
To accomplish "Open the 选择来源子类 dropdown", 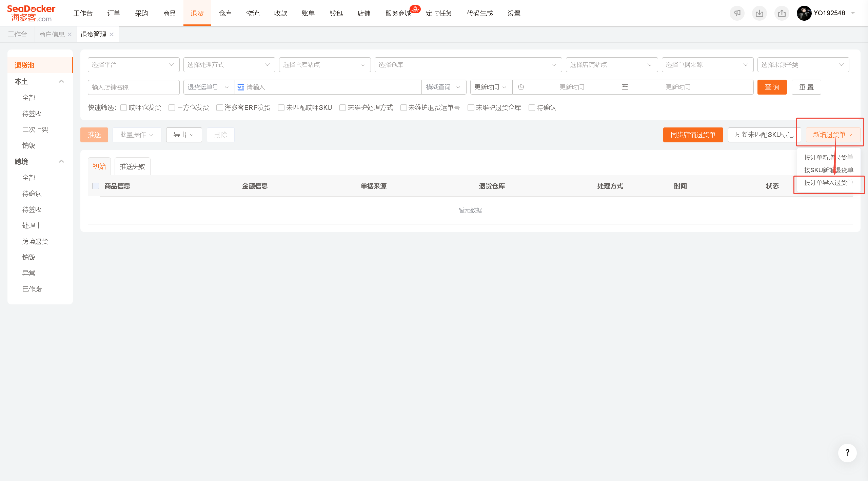I will 803,65.
